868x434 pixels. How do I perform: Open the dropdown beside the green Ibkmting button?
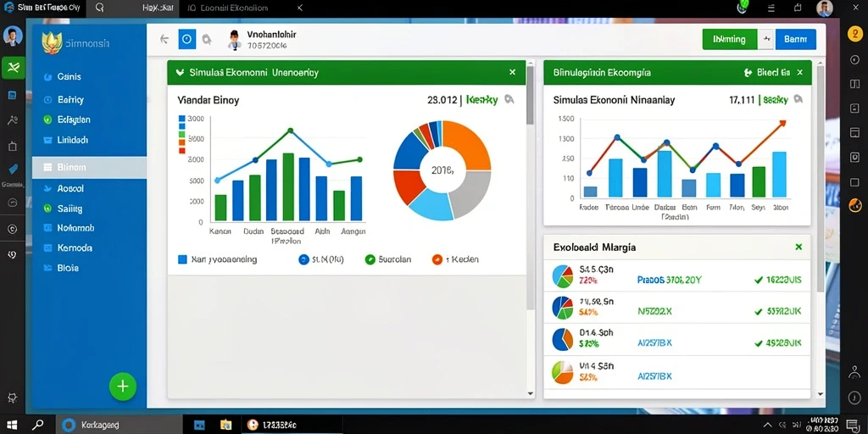coord(766,39)
